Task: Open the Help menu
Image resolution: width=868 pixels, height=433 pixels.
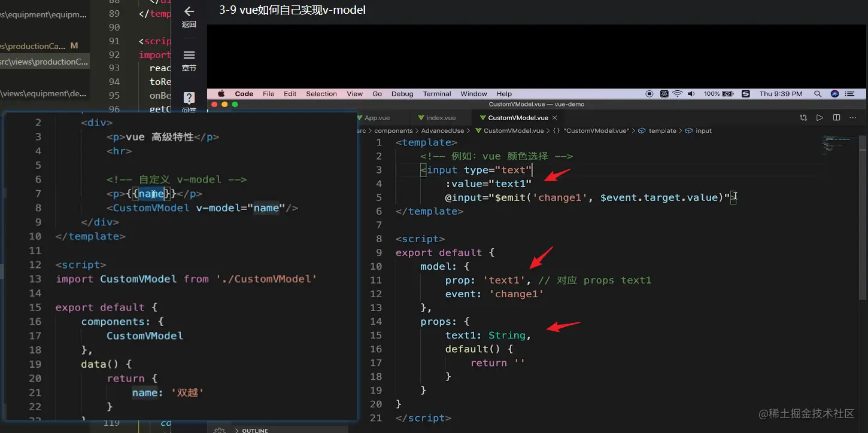Action: pyautogui.click(x=504, y=94)
